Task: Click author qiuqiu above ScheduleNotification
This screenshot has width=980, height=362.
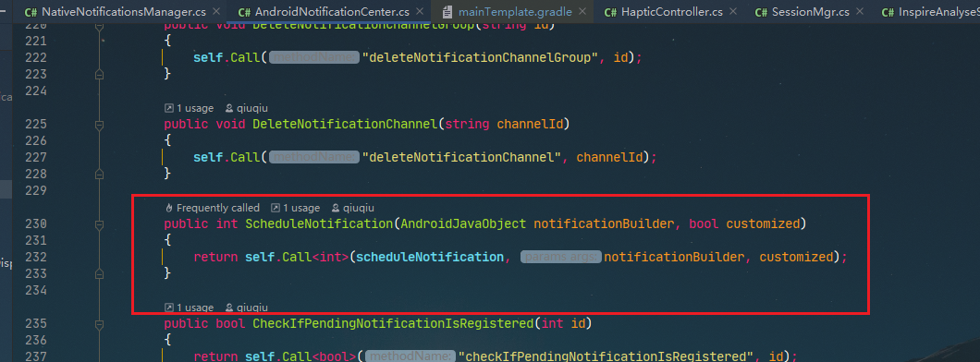Action: [x=352, y=208]
